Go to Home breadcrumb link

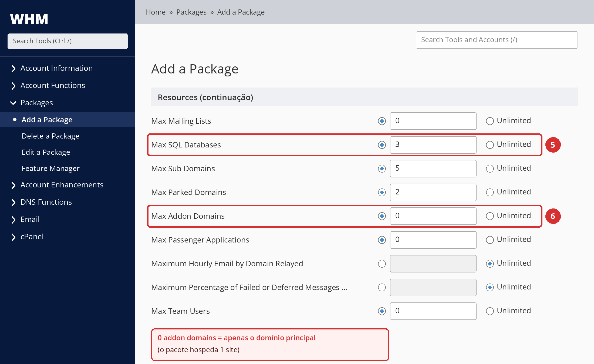(156, 12)
